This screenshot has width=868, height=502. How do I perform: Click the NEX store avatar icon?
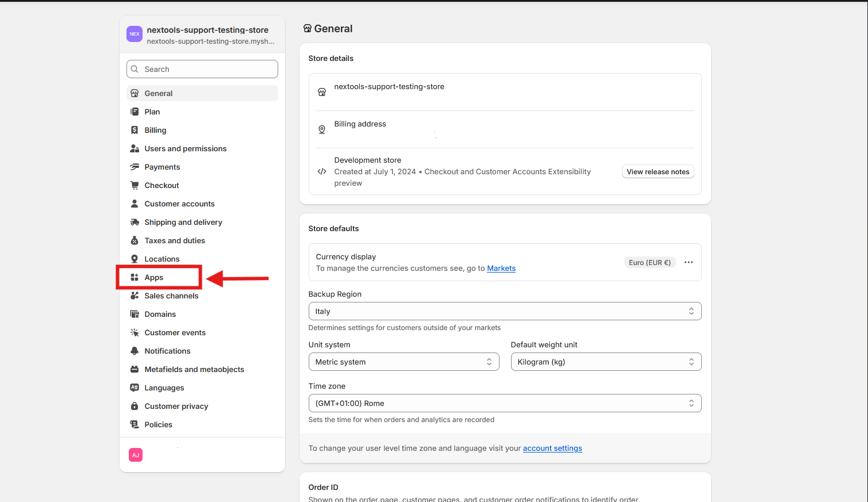coord(135,34)
